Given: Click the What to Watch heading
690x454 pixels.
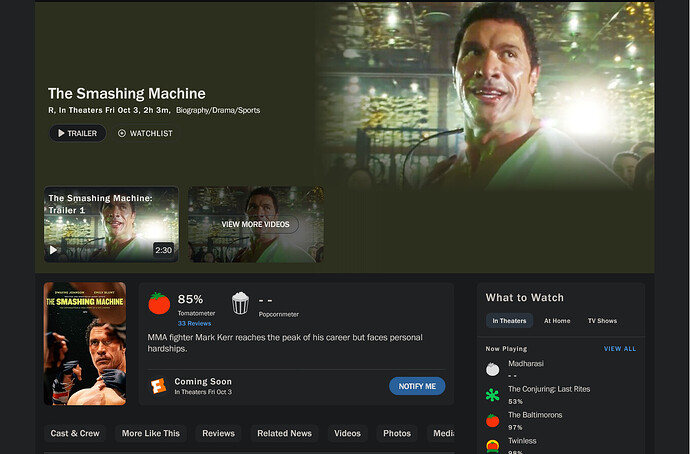Looking at the screenshot, I should point(525,298).
